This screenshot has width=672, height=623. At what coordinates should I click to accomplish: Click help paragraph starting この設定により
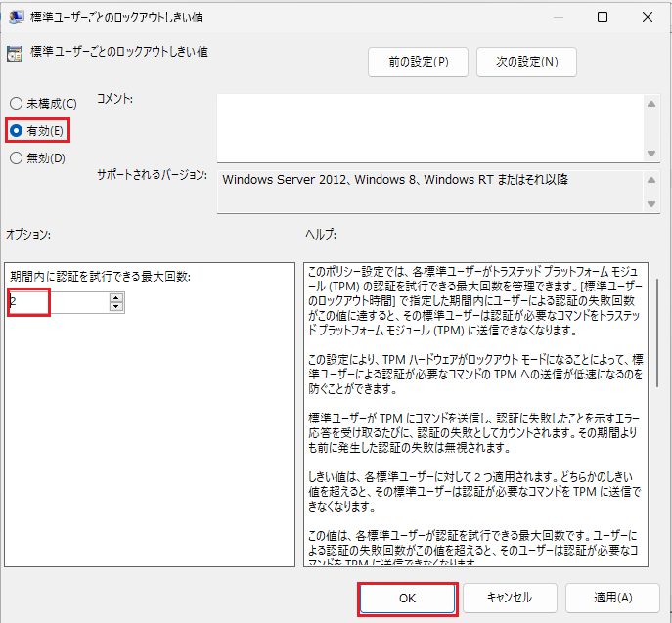474,374
